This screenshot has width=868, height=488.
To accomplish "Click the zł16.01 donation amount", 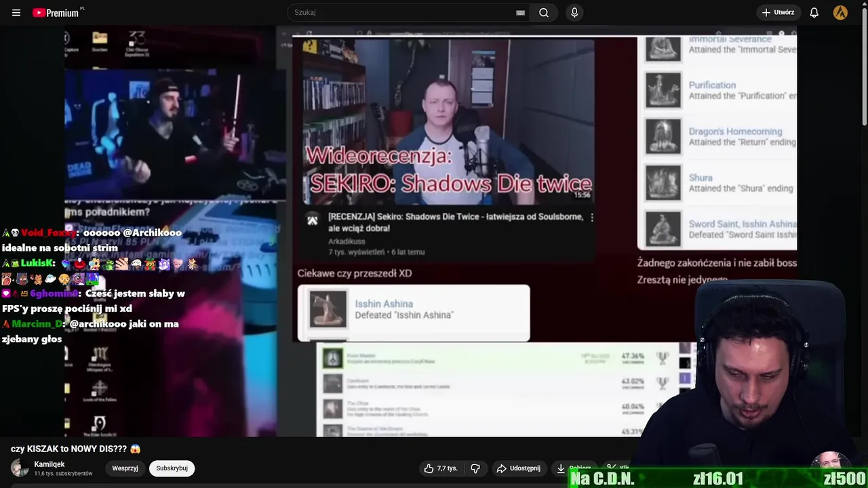I will coord(718,479).
